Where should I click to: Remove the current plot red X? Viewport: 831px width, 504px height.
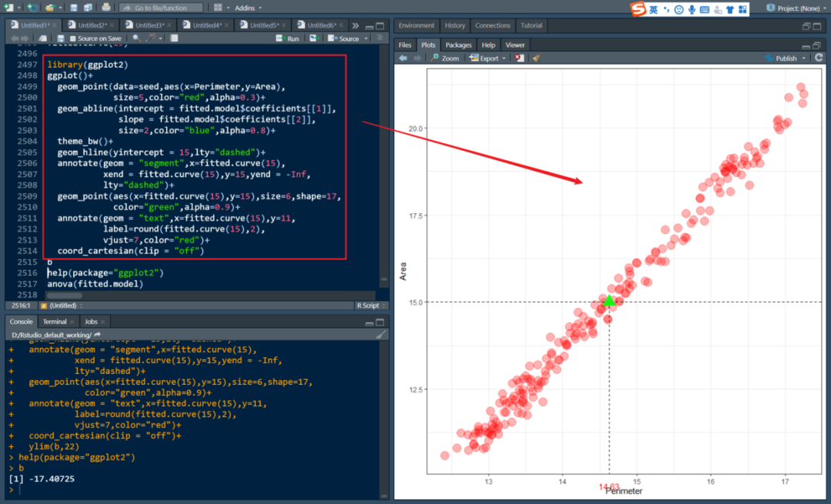pyautogui.click(x=519, y=58)
